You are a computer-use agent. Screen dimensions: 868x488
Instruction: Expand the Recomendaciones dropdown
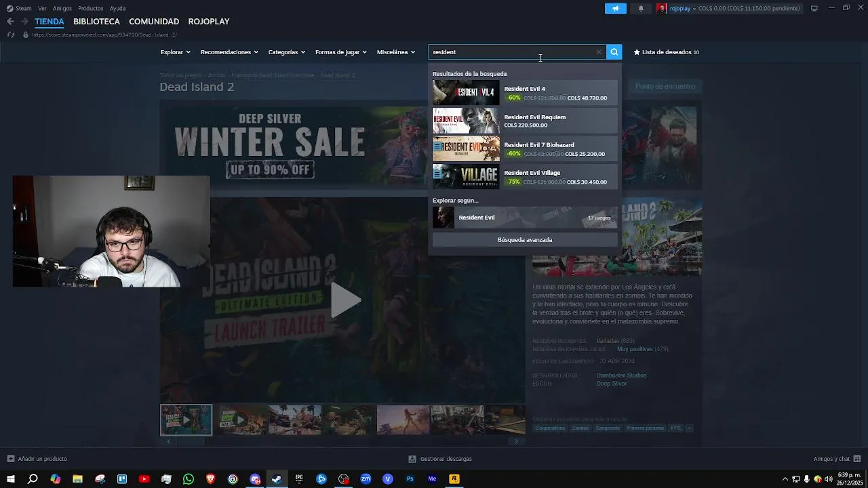point(229,52)
